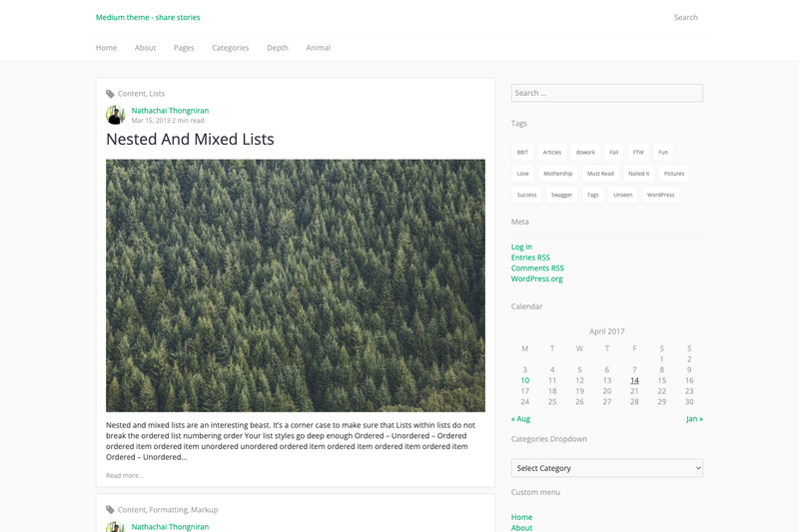The width and height of the screenshot is (799, 532).
Task: Click the tag icon beside Content, Formatting, Markup
Action: click(110, 510)
